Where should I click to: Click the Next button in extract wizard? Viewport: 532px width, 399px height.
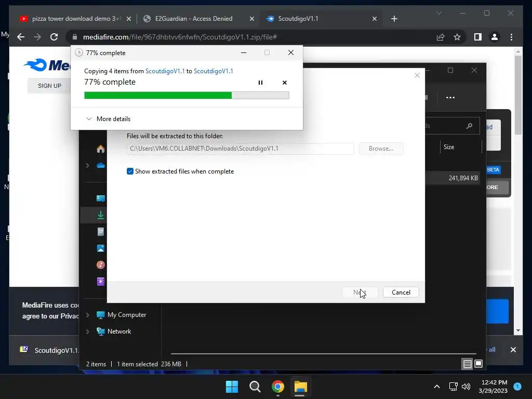pyautogui.click(x=360, y=292)
